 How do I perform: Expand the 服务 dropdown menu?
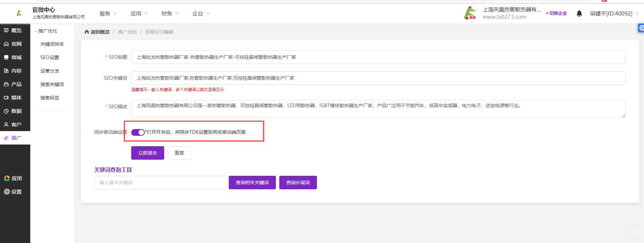click(x=108, y=14)
